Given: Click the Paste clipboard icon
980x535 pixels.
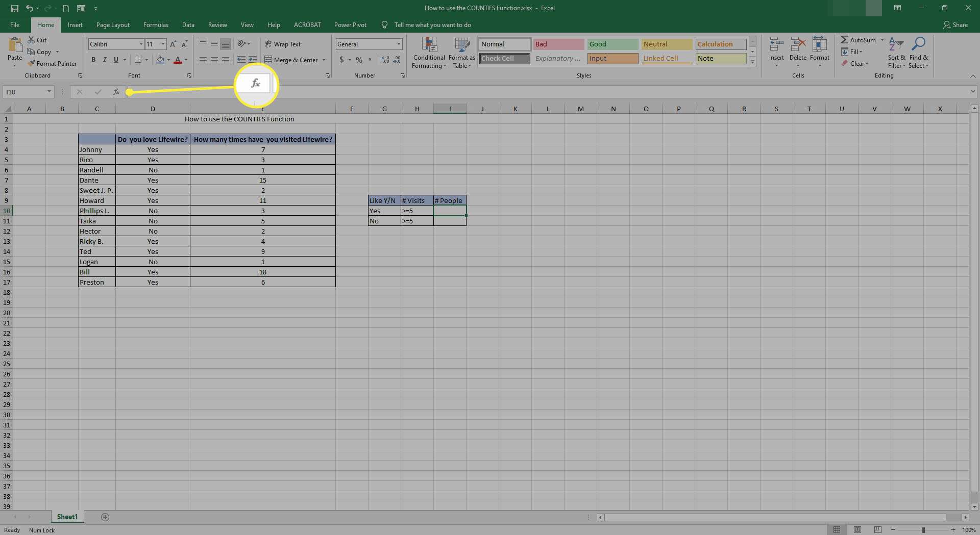Looking at the screenshot, I should 15,46.
